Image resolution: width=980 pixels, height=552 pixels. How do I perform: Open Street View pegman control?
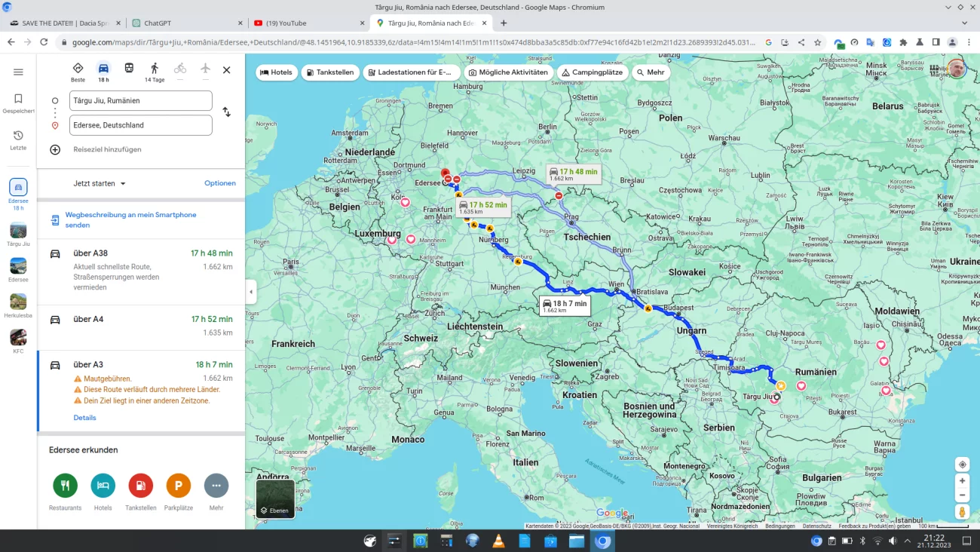coord(962,511)
